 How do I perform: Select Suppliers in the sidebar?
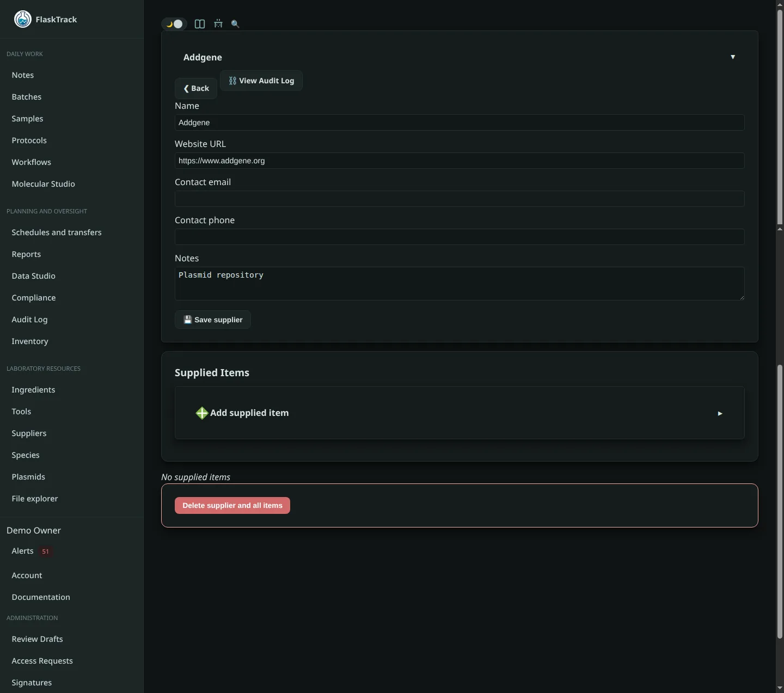(29, 433)
